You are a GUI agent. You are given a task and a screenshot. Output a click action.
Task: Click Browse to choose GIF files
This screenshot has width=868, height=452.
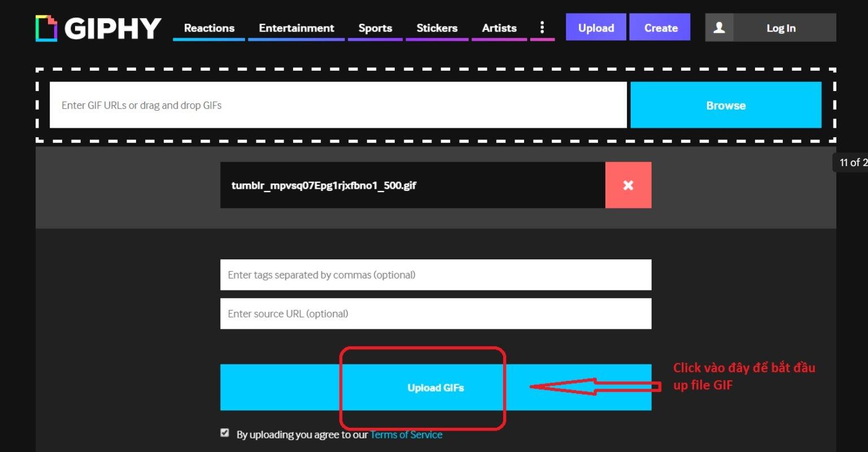point(726,105)
